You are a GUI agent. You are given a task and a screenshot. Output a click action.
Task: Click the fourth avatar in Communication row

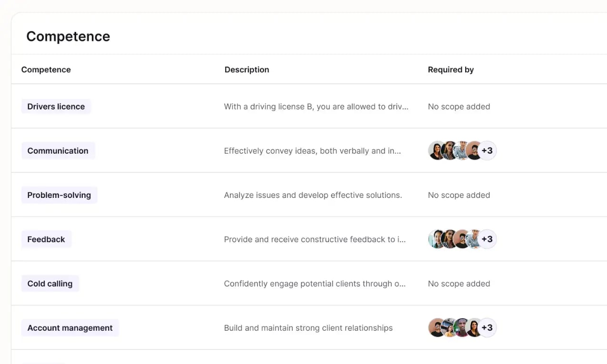[x=474, y=151]
